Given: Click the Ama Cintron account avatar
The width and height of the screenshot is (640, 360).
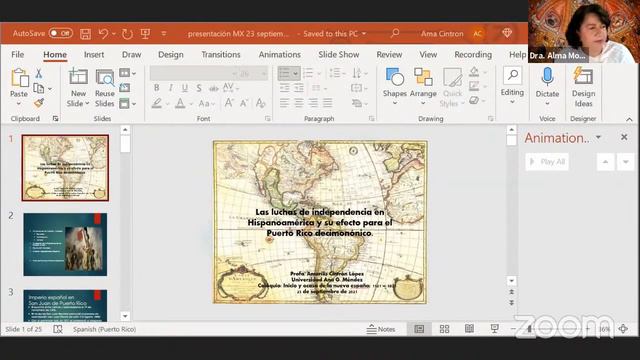Looking at the screenshot, I should [478, 33].
